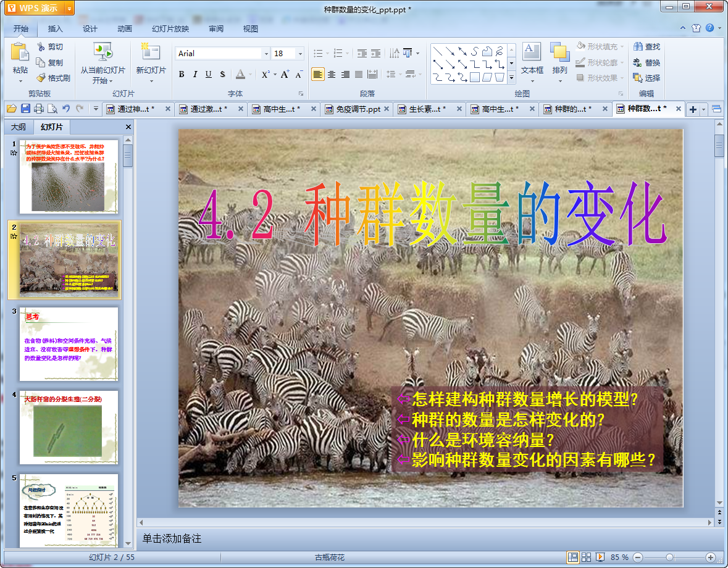The image size is (728, 568).
Task: Open the Slide Show (幻灯片放映) tab
Action: tap(170, 29)
